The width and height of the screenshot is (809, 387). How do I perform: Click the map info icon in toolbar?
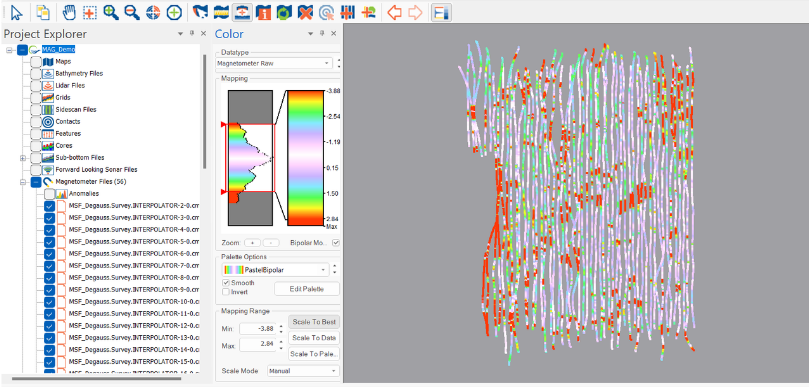click(263, 12)
